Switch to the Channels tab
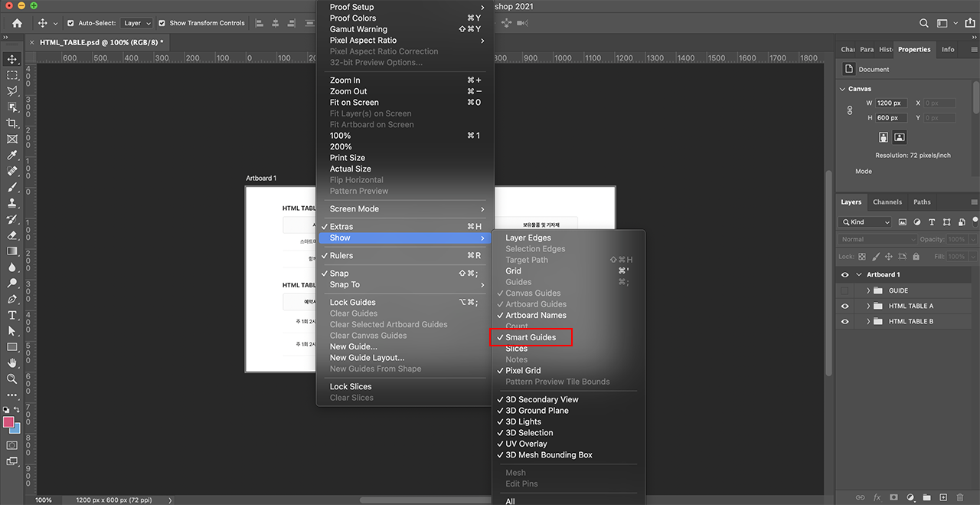Image resolution: width=980 pixels, height=505 pixels. (887, 202)
